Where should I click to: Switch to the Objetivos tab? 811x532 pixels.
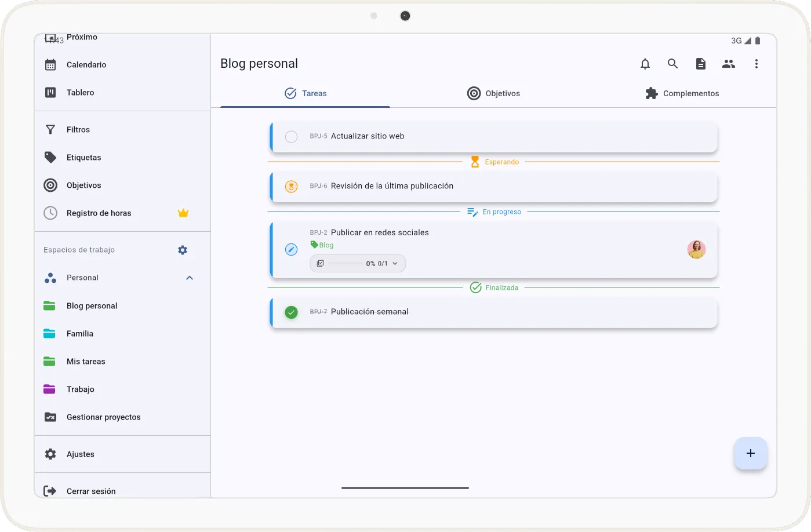pos(494,93)
